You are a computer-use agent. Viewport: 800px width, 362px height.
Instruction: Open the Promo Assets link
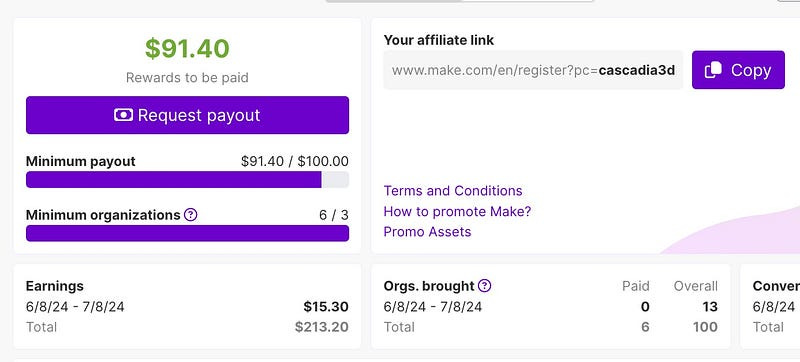(x=428, y=231)
